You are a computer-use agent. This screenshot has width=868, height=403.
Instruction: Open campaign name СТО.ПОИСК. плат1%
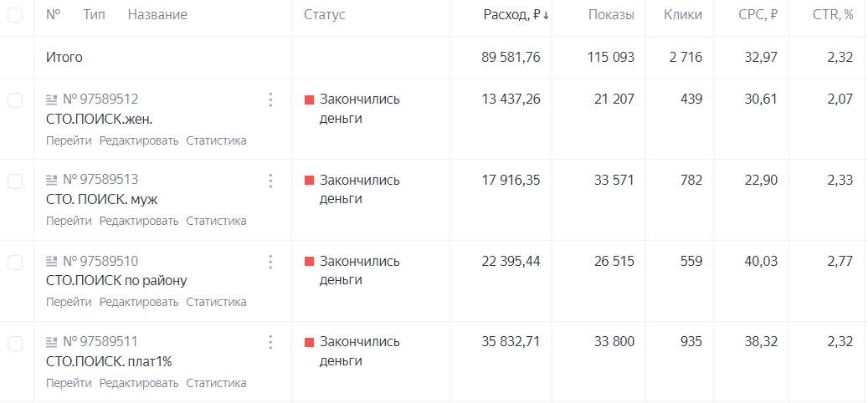tap(109, 361)
